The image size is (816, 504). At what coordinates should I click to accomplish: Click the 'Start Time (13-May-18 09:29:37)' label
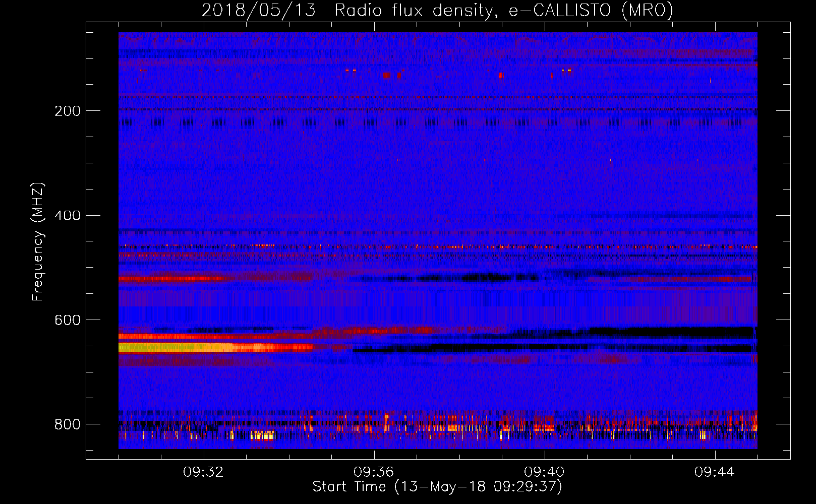[x=437, y=487]
